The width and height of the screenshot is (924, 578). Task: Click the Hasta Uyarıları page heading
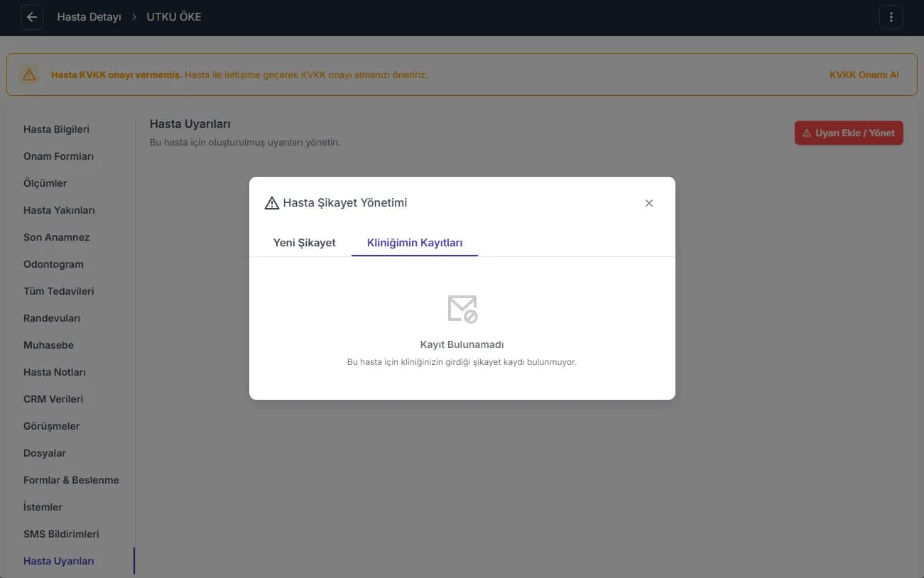pyautogui.click(x=190, y=124)
